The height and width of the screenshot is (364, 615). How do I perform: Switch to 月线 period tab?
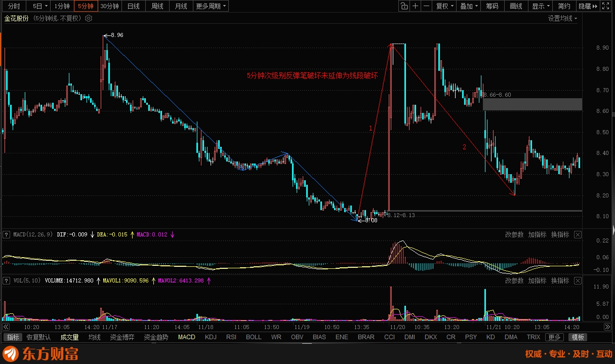181,6
